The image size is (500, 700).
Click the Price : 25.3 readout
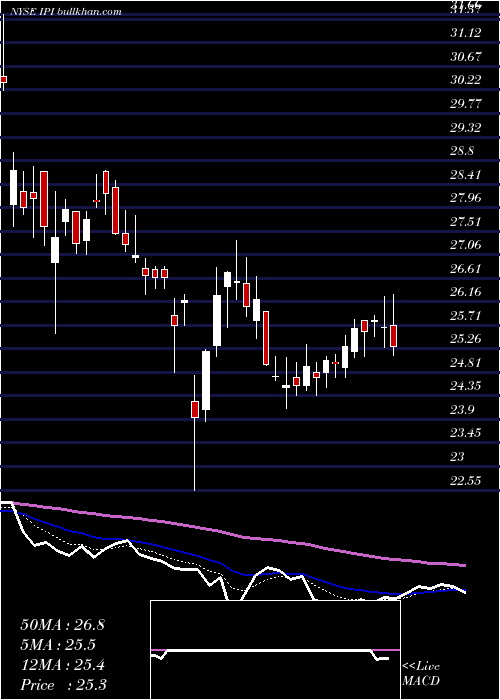pos(63,685)
